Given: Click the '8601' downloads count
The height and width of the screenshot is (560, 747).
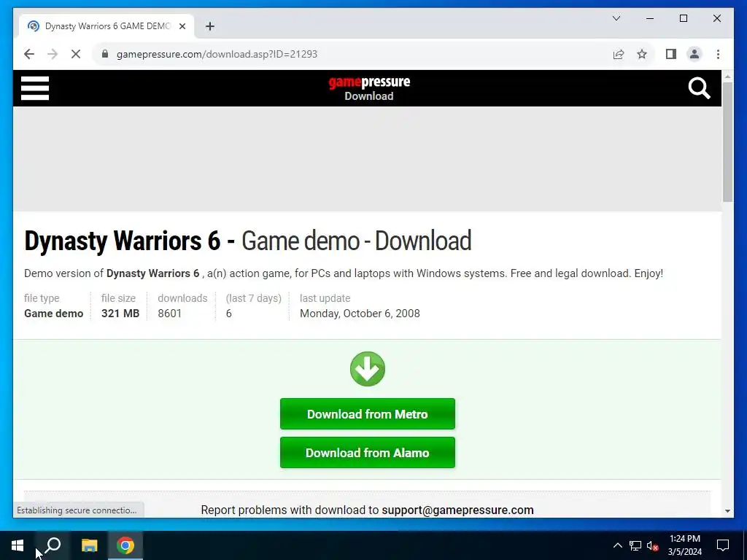Looking at the screenshot, I should click(169, 314).
